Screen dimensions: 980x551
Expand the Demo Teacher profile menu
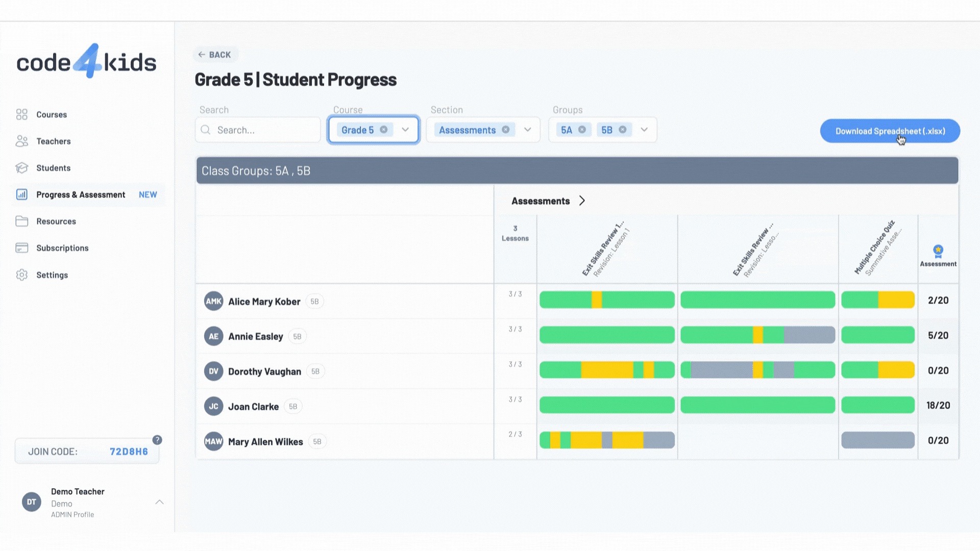point(159,502)
